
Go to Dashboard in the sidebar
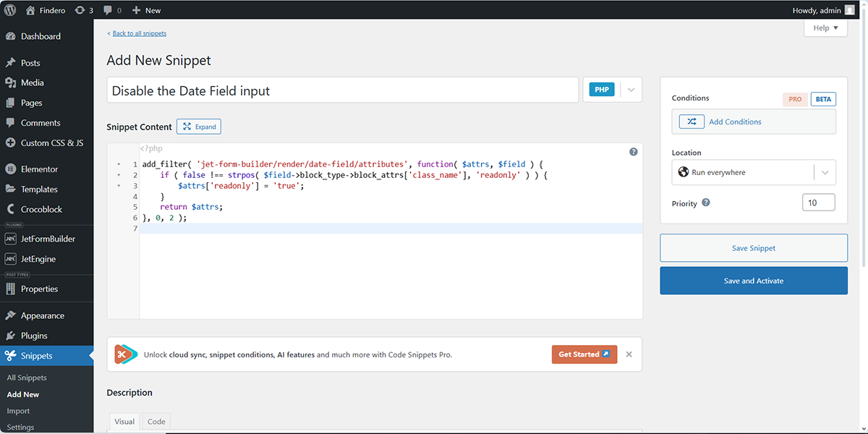tap(46, 36)
